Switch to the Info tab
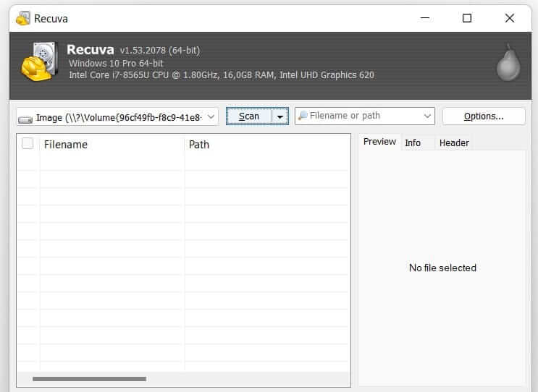 point(413,143)
